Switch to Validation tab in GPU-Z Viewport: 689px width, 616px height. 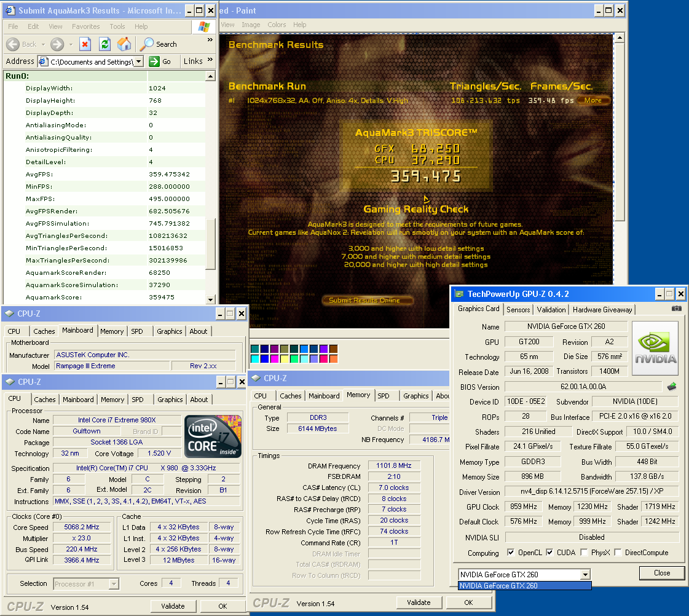(551, 309)
